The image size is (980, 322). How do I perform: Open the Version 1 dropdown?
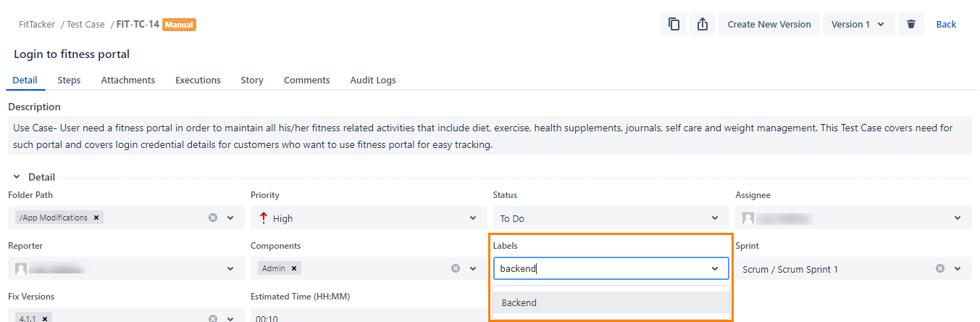pos(859,24)
